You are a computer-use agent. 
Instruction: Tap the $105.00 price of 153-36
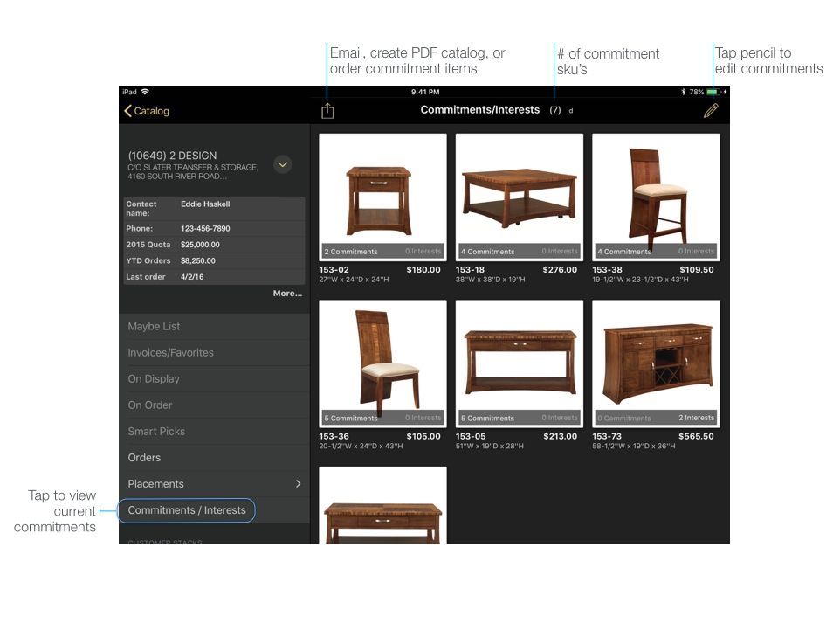click(423, 436)
